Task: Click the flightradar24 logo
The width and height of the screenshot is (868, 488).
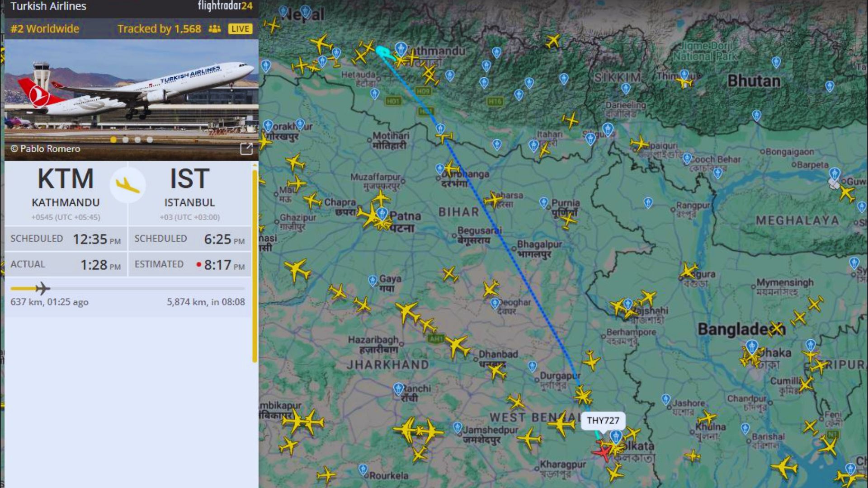Action: 225,6
